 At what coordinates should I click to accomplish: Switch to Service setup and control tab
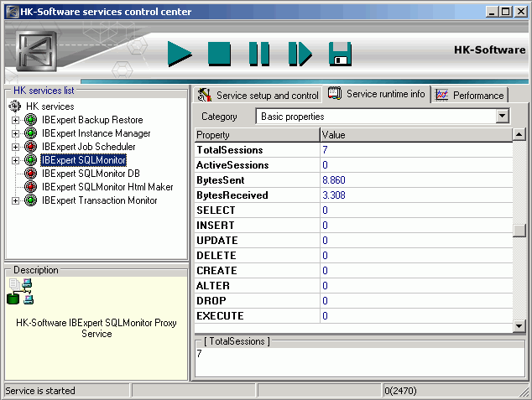258,96
